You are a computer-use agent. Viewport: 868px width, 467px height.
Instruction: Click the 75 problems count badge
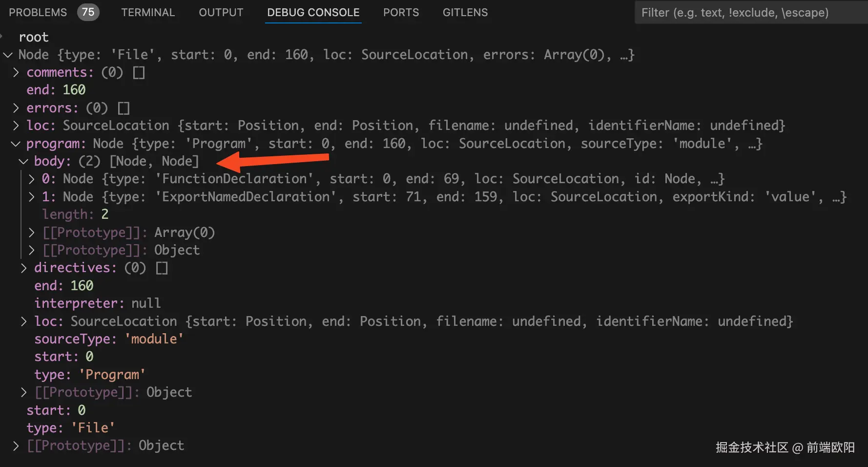coord(88,12)
